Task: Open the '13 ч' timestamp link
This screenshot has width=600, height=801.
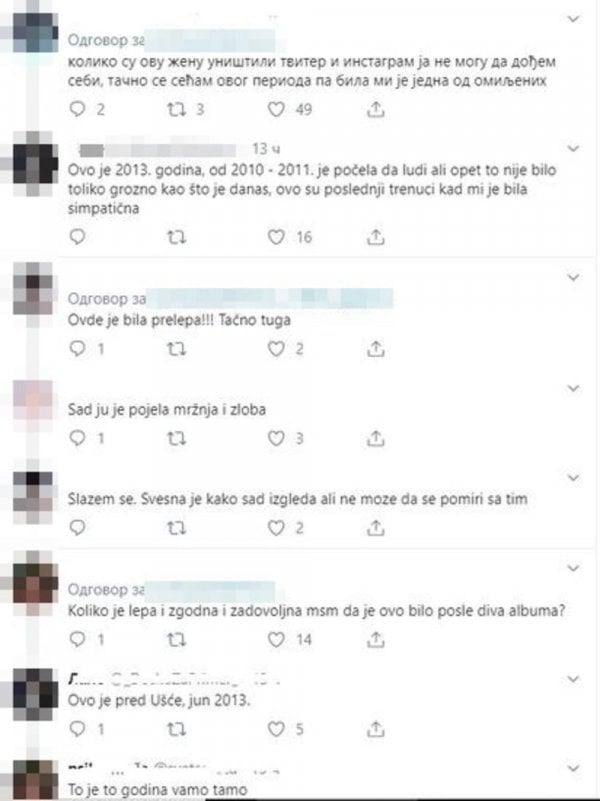Action: [266, 149]
